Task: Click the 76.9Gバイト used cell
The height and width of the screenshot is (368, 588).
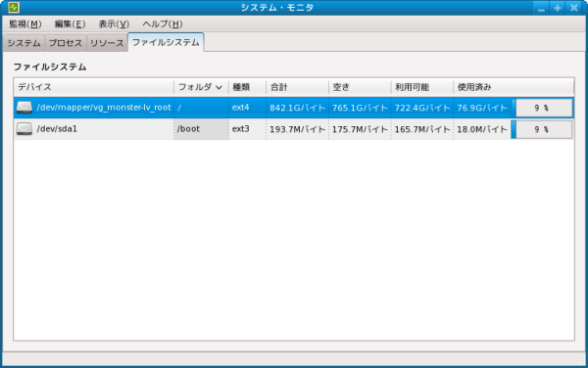Action: pyautogui.click(x=482, y=108)
